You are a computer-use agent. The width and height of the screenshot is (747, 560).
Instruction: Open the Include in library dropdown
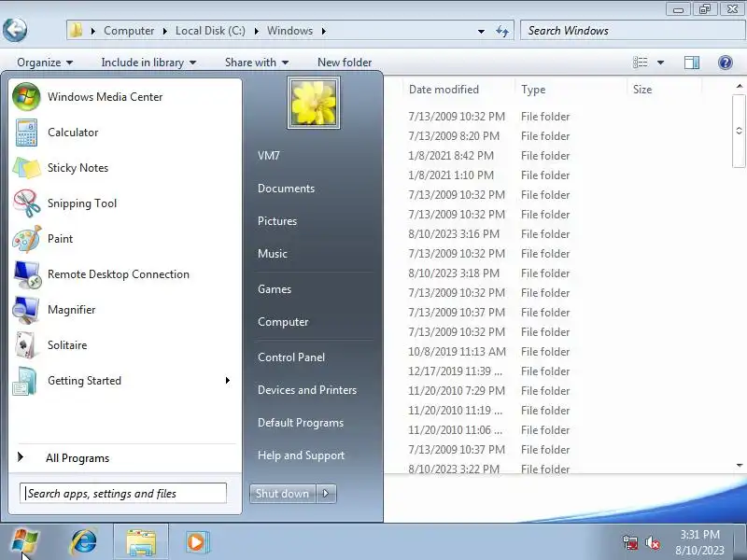coord(148,63)
